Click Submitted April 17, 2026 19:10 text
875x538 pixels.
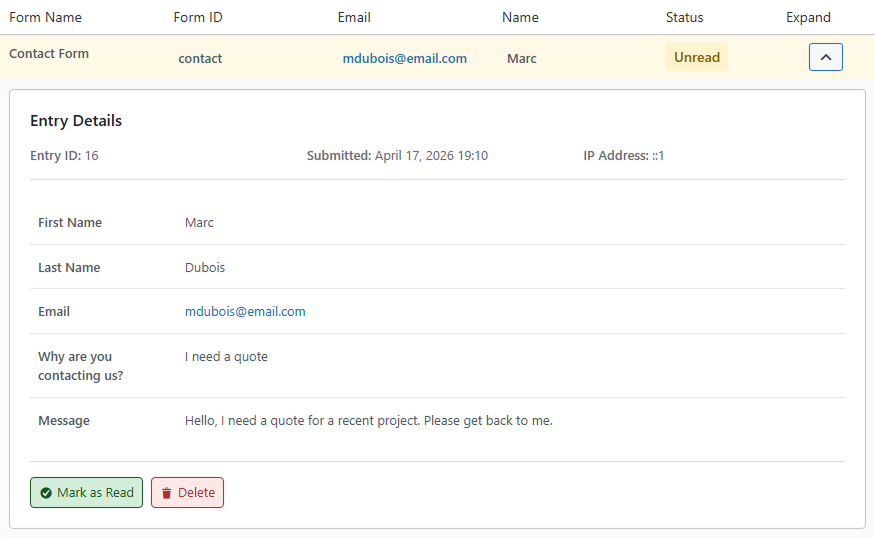[397, 156]
